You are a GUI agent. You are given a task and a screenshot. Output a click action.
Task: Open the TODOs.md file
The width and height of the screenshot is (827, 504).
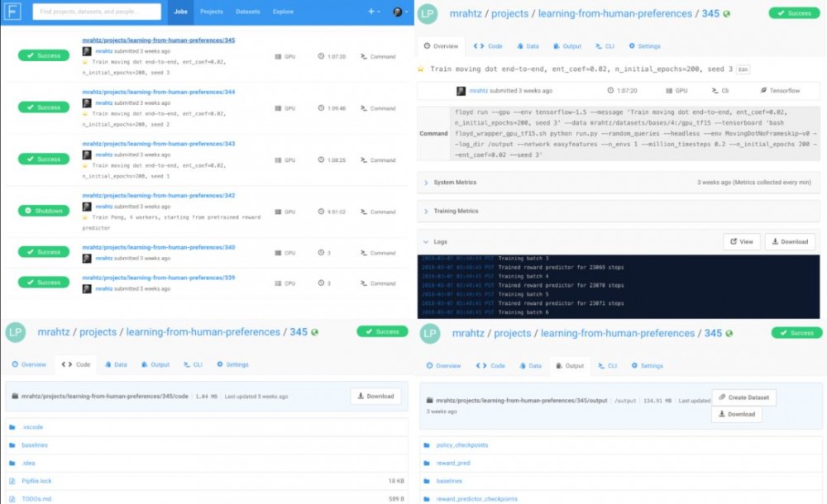pyautogui.click(x=36, y=499)
